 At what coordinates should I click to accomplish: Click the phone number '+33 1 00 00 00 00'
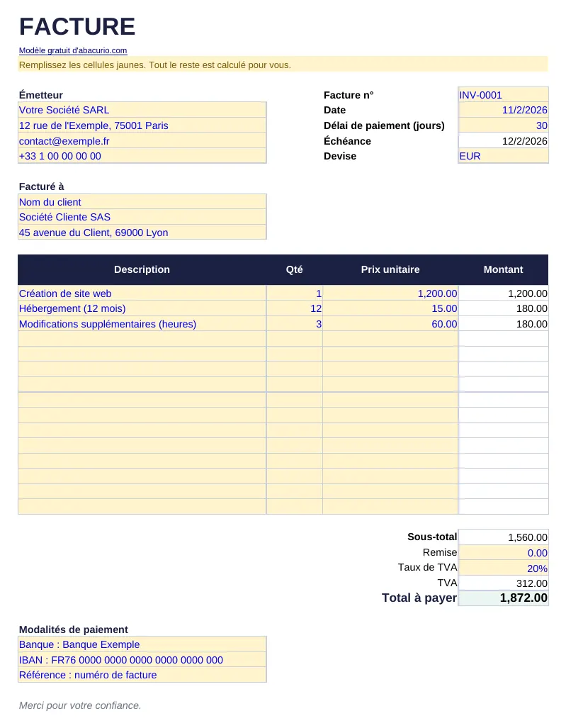click(142, 156)
